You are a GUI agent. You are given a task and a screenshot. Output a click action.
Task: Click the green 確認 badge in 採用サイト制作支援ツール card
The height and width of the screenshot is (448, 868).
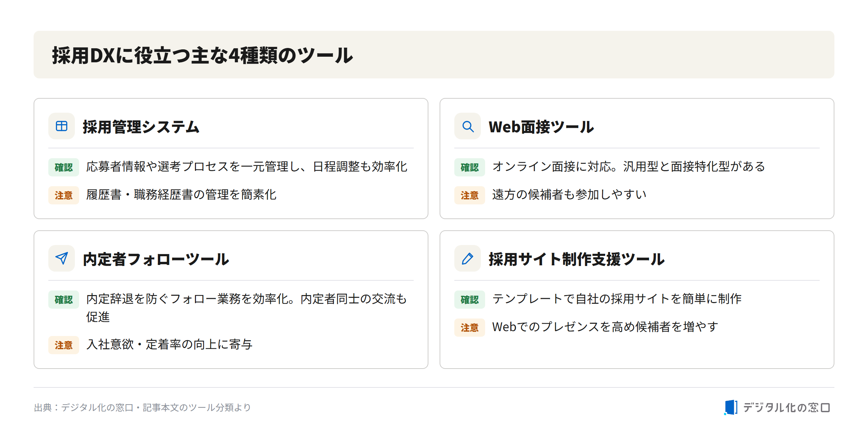pyautogui.click(x=470, y=300)
